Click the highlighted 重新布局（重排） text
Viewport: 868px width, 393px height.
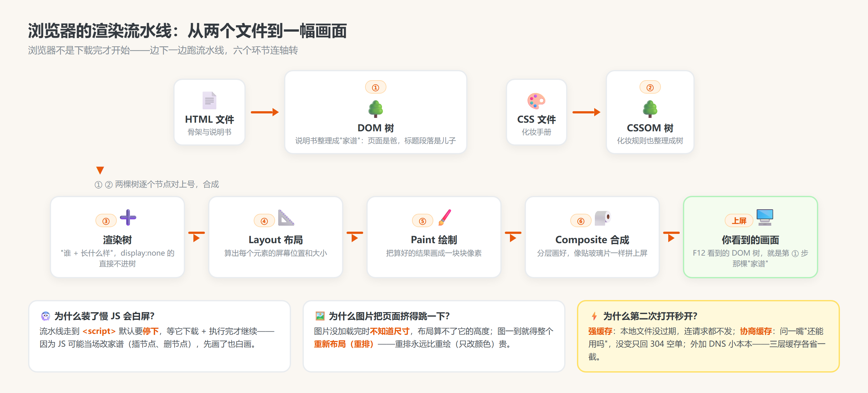[344, 344]
